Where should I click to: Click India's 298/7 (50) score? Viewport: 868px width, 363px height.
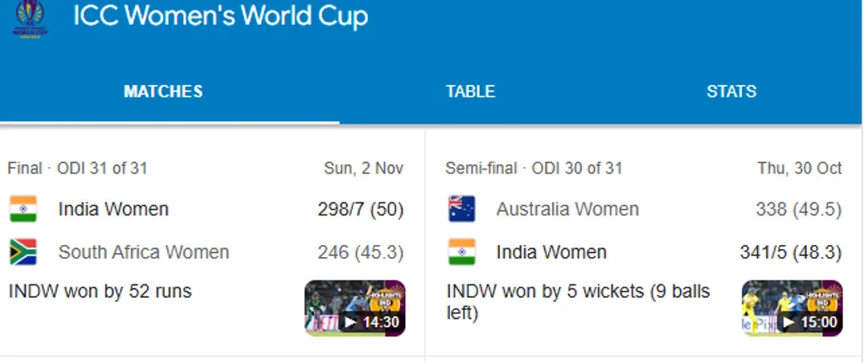click(x=360, y=210)
